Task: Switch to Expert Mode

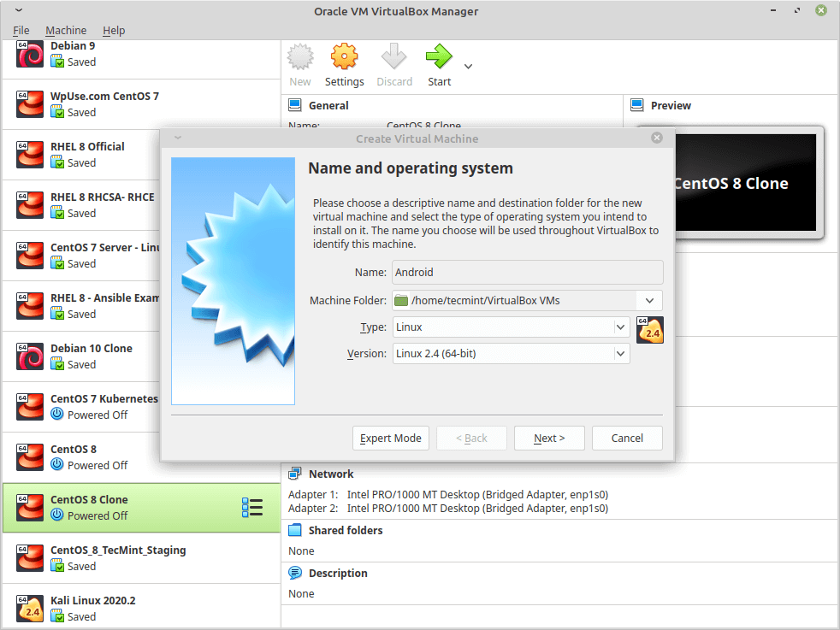Action: 391,438
